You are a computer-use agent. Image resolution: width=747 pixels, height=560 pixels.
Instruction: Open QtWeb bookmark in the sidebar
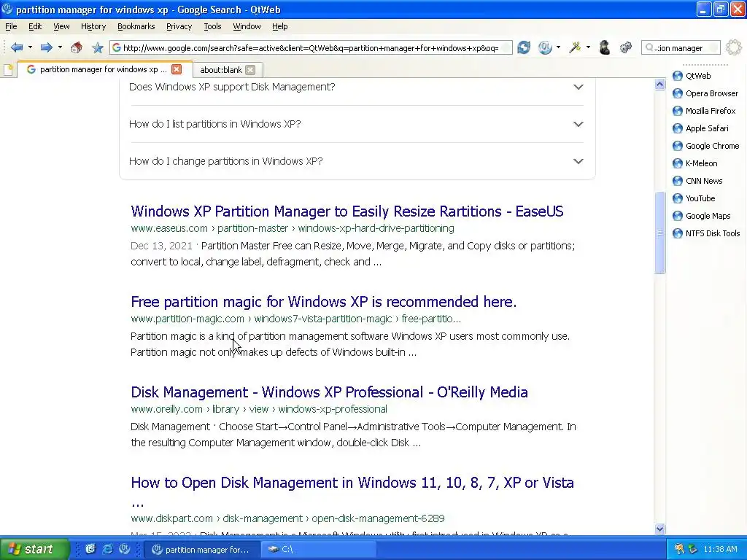pyautogui.click(x=692, y=76)
